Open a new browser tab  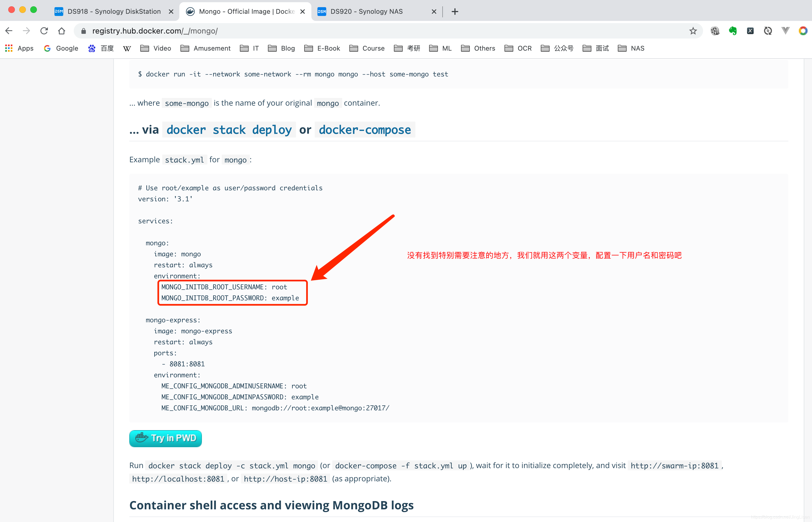[x=455, y=12]
